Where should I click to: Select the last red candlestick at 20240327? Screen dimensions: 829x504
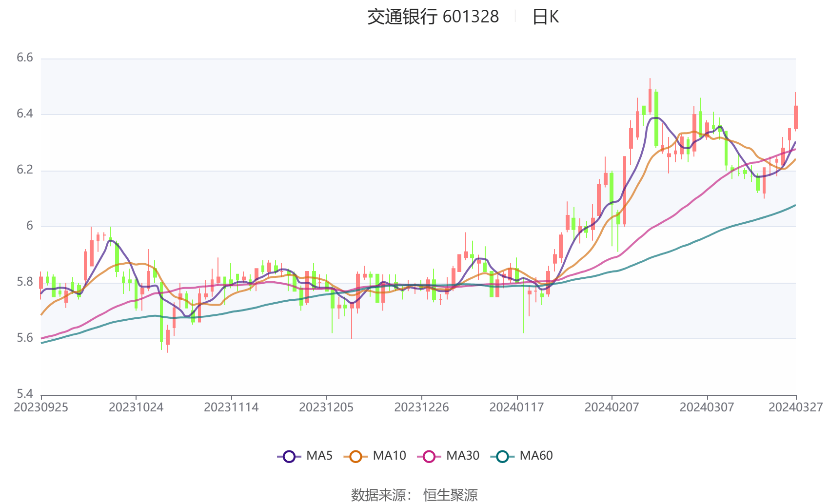click(x=796, y=117)
